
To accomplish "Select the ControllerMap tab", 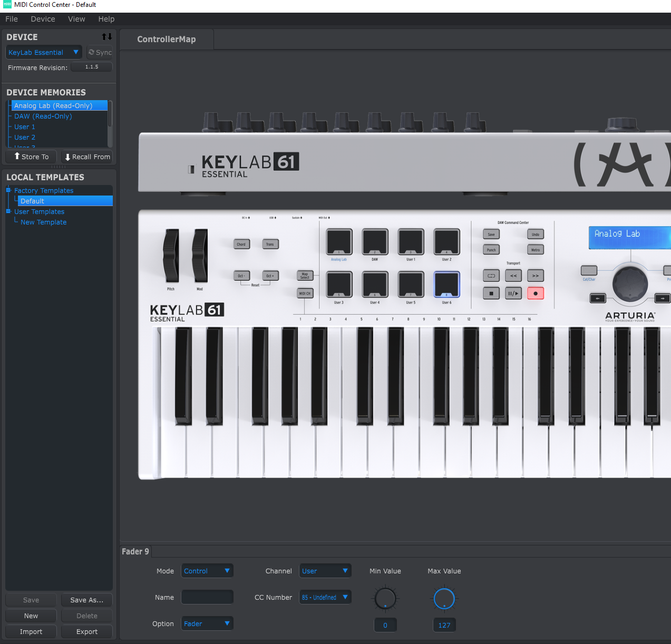I will click(167, 40).
